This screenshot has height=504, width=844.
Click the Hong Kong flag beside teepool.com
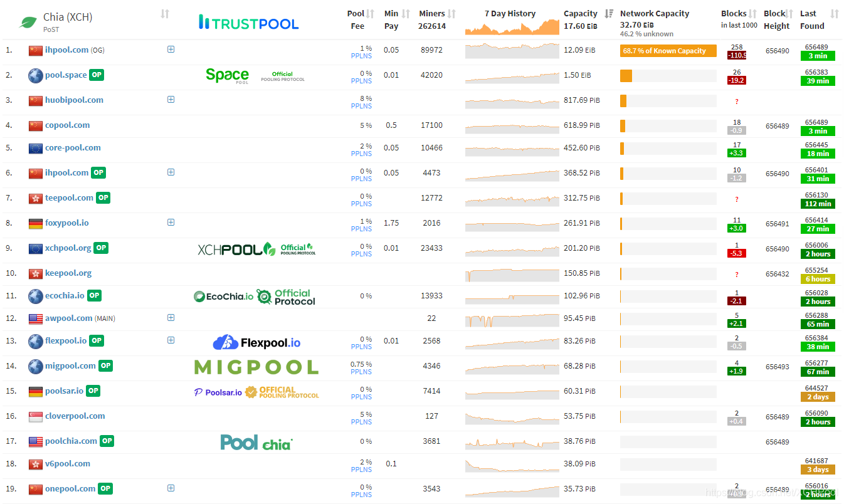(36, 198)
